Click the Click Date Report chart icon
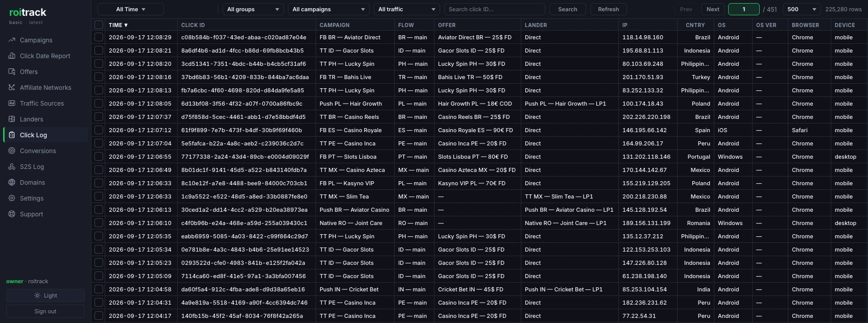The height and width of the screenshot is (323, 868). [12, 56]
